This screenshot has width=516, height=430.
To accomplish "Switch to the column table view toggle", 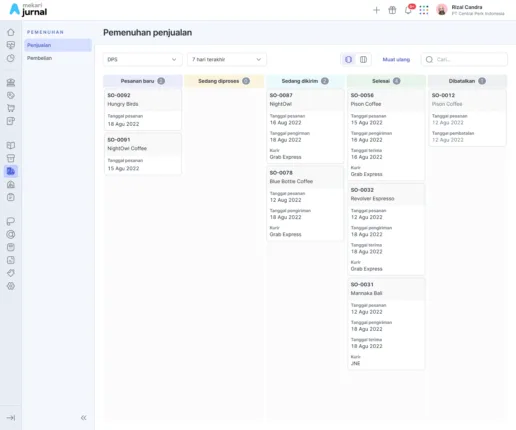I will click(363, 59).
